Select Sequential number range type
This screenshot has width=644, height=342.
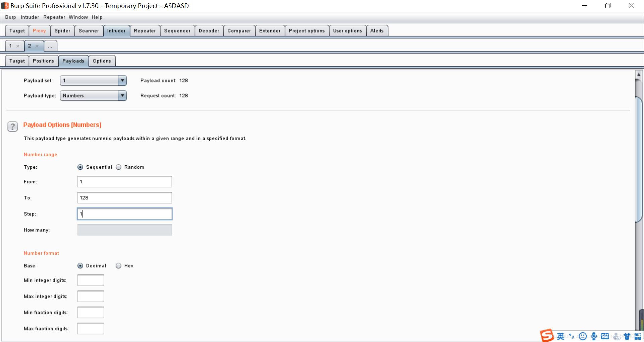point(80,167)
